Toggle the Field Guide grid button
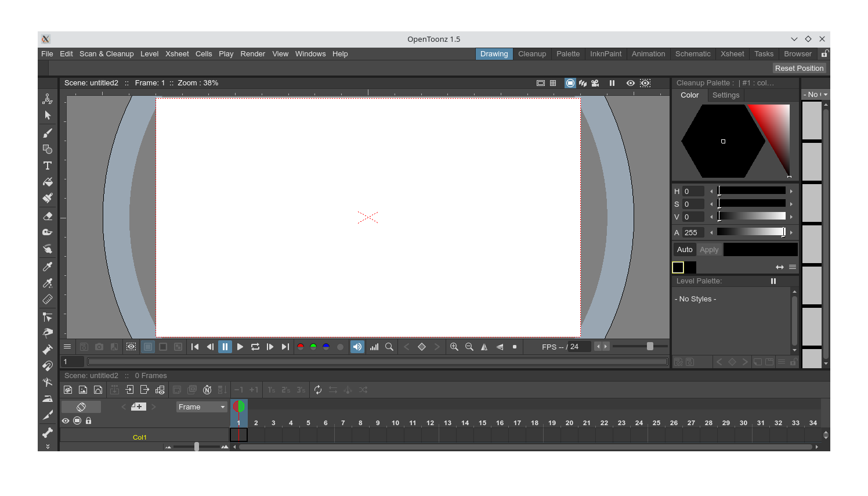Image resolution: width=868 pixels, height=496 pixels. pyautogui.click(x=553, y=83)
